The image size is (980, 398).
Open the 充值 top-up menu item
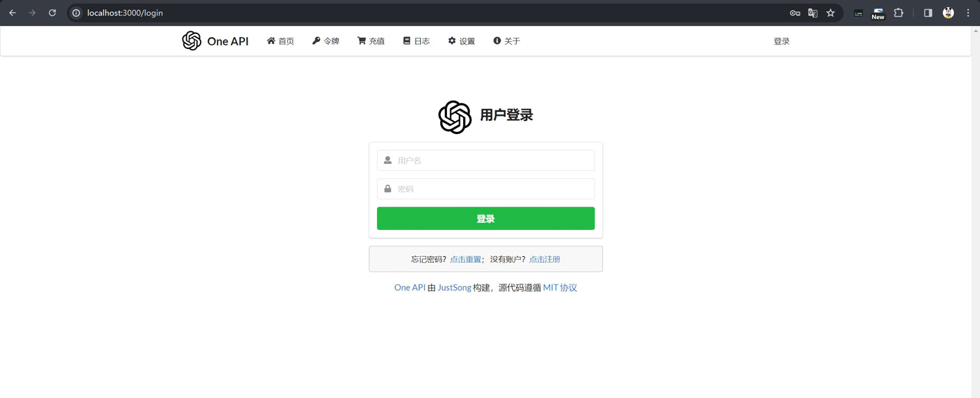[370, 41]
